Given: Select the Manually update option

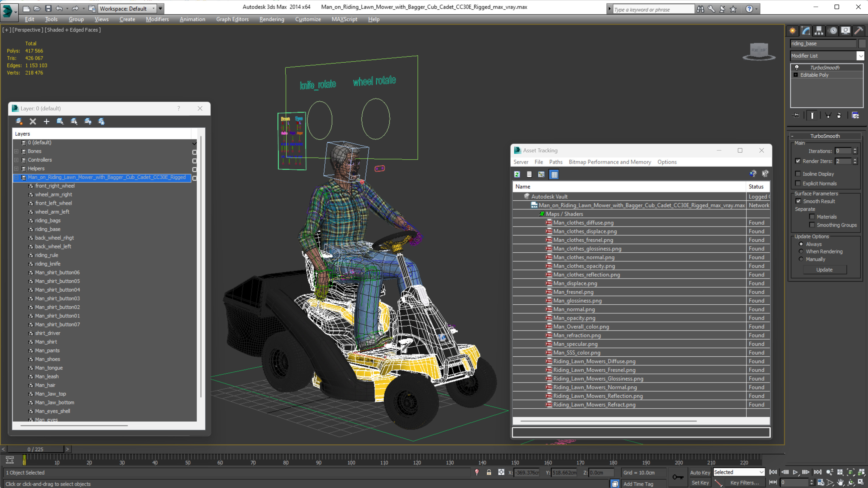Looking at the screenshot, I should point(801,259).
